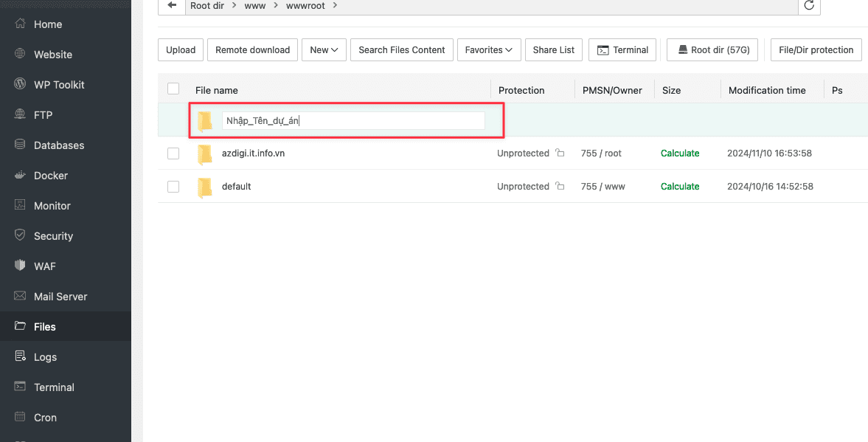Click the Docker icon in sidebar
The width and height of the screenshot is (868, 442).
(x=21, y=176)
